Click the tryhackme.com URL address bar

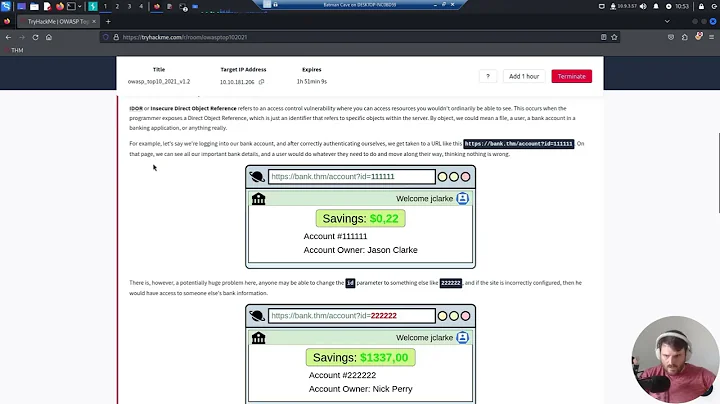tap(358, 37)
